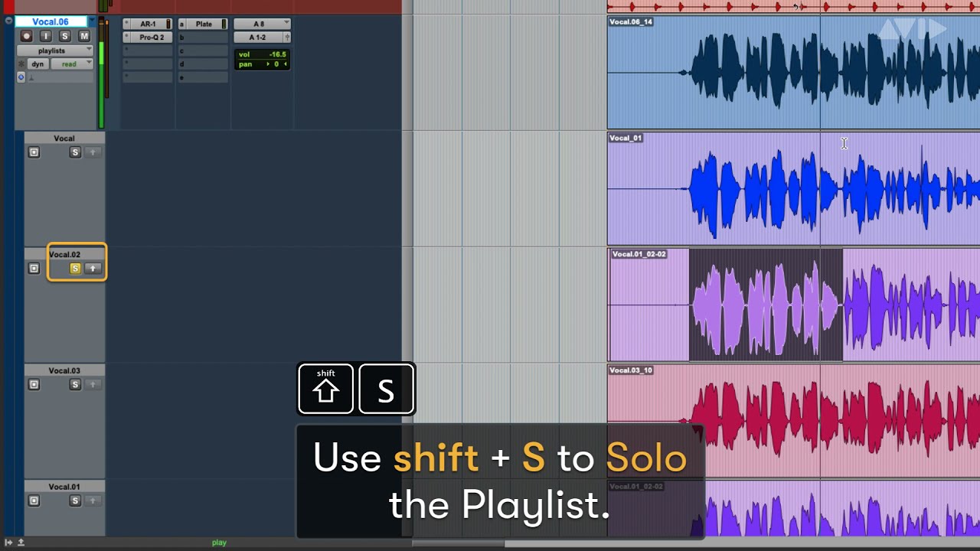The width and height of the screenshot is (980, 551).
Task: Click the arrow-to-bar icon at bottom left
Action: pyautogui.click(x=8, y=543)
